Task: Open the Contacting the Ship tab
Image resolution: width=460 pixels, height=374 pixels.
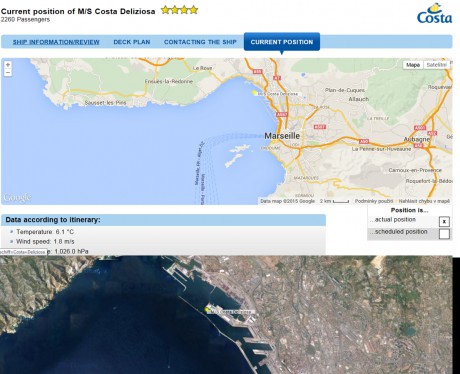Action: tap(200, 42)
